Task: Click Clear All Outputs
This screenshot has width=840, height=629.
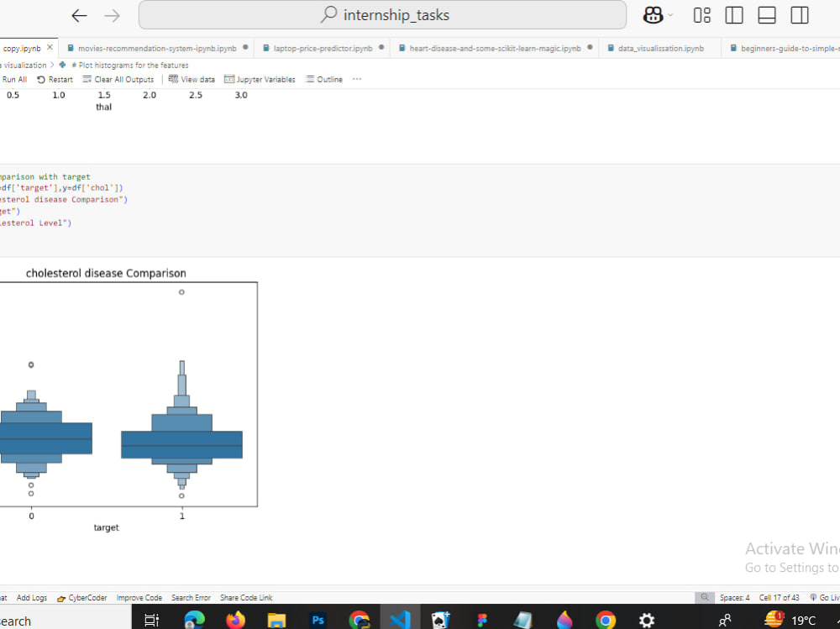Action: (x=118, y=79)
